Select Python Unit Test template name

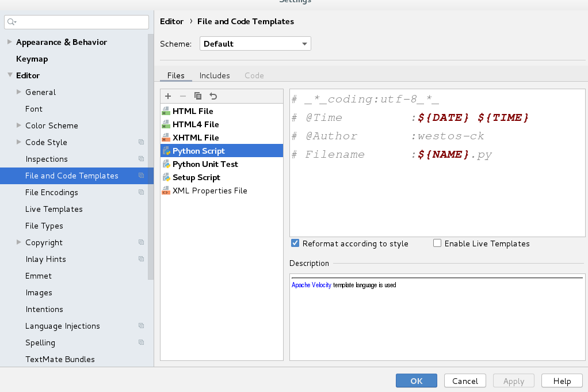click(x=205, y=164)
